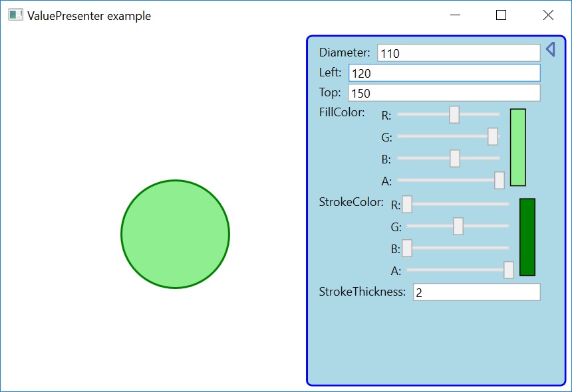Viewport: 572px width, 392px height.
Task: Click the StrokeThickness input field
Action: coord(476,292)
